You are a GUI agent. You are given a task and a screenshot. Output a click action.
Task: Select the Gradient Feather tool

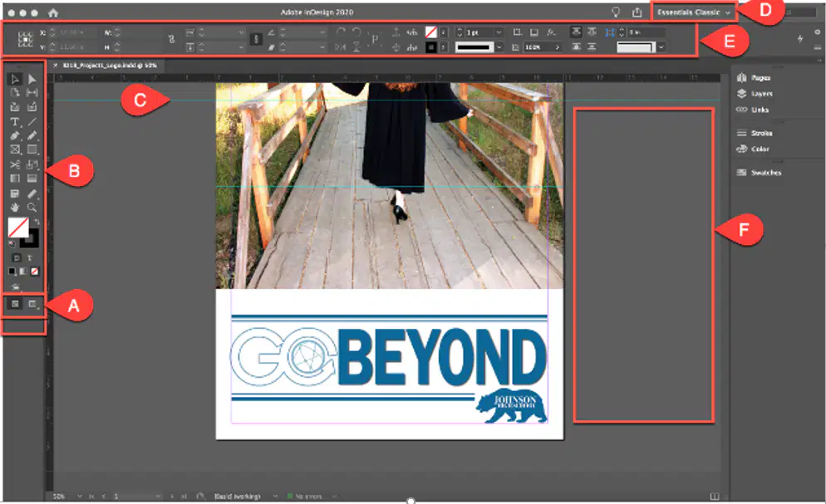coord(32,179)
